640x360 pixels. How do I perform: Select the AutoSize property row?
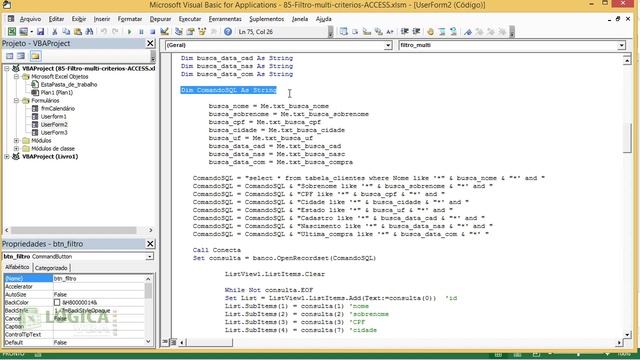pos(74,294)
